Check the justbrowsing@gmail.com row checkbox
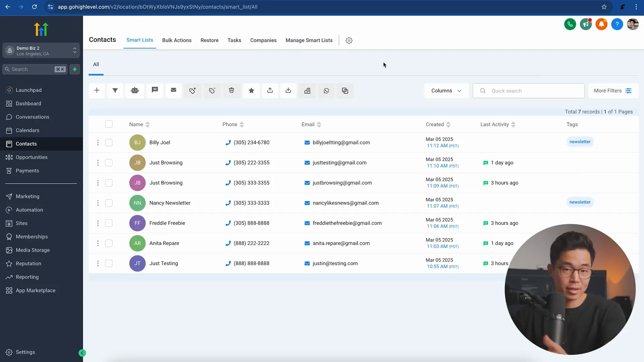This screenshot has height=362, width=644. pos(109,183)
